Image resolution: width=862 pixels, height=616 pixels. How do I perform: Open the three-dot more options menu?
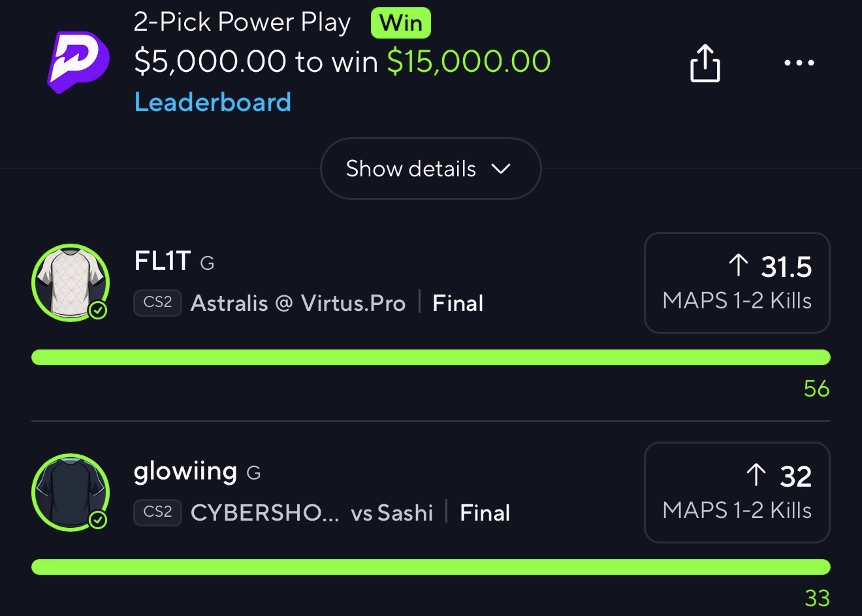(799, 63)
